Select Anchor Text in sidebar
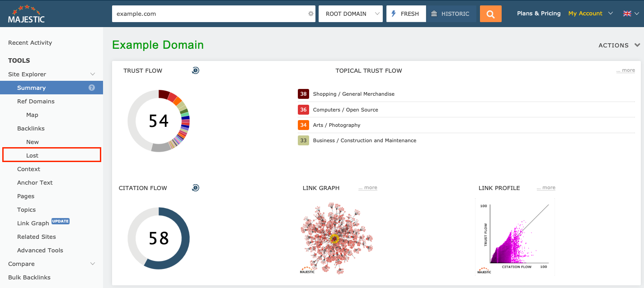This screenshot has height=288, width=644. pos(35,182)
